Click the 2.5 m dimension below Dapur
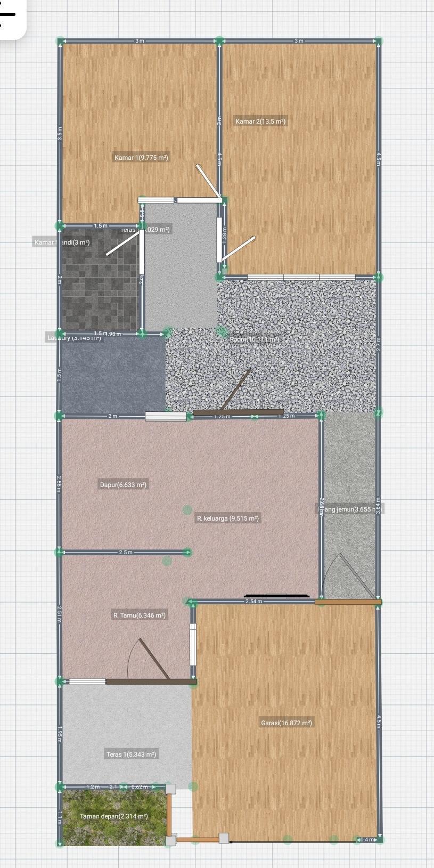 (126, 553)
